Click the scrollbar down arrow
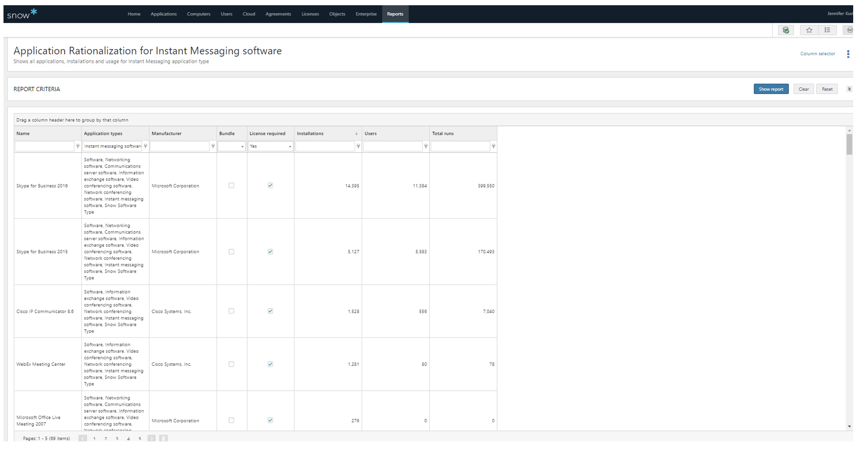This screenshot has width=868, height=451. [849, 426]
